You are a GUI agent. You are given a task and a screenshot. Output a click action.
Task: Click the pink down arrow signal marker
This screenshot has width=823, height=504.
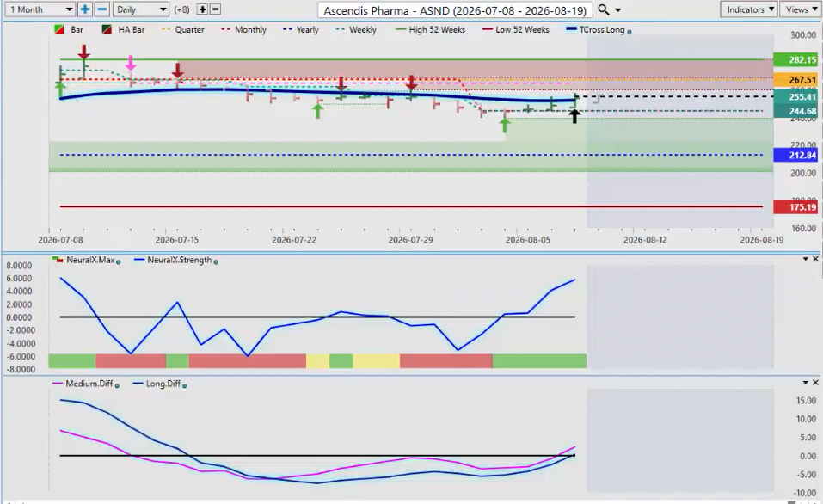click(x=131, y=63)
